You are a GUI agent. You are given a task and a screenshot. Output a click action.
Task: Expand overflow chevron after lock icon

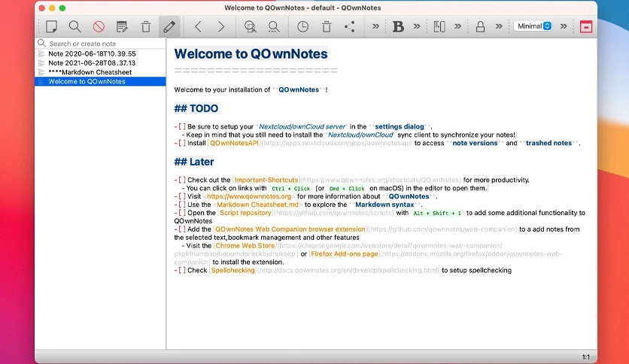[x=499, y=26]
